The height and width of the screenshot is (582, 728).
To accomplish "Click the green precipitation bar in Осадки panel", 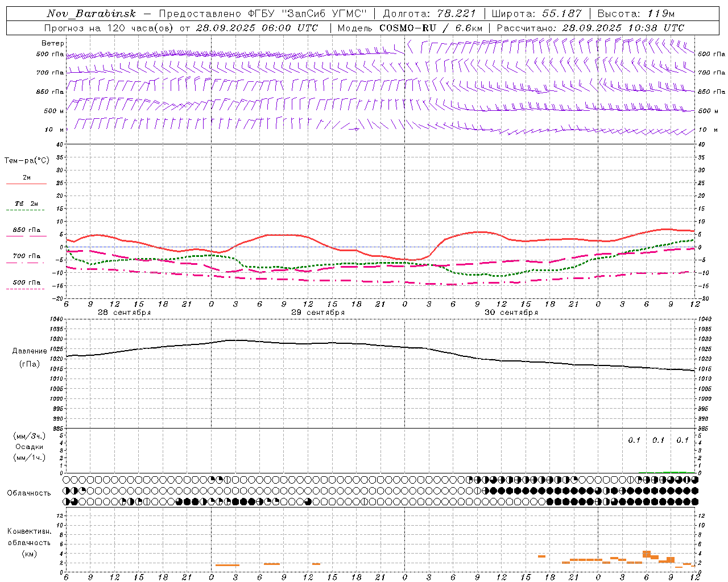I will click(x=675, y=472).
